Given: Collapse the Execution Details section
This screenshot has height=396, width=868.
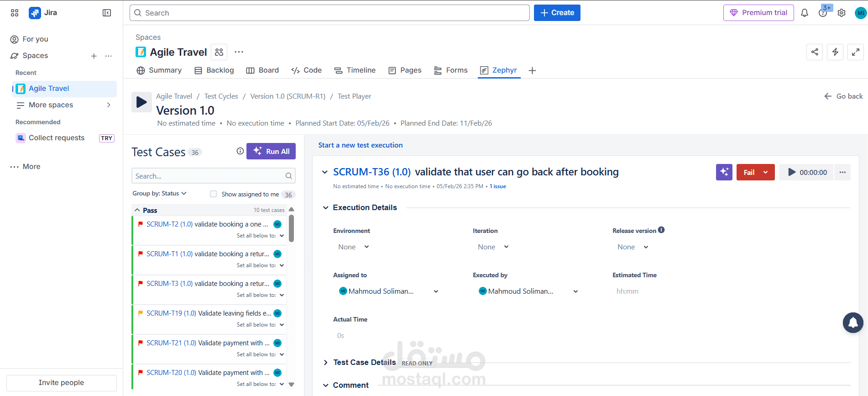Looking at the screenshot, I should pos(326,208).
